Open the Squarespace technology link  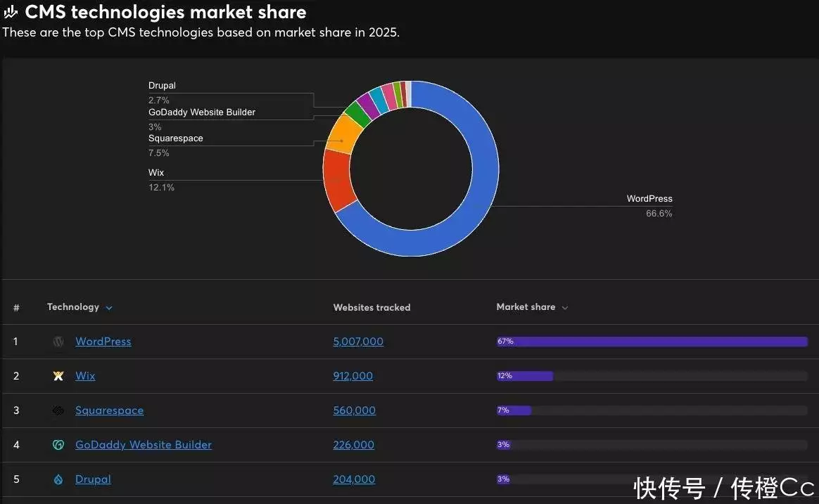pos(109,411)
